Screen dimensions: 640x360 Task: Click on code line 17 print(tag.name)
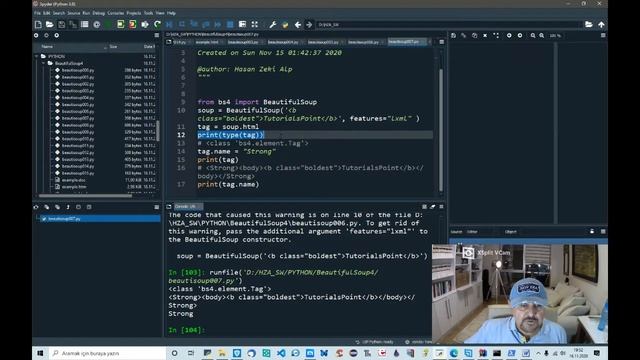(x=228, y=184)
